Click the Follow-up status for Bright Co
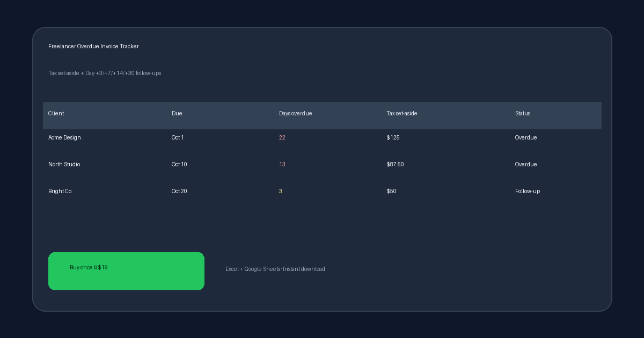The width and height of the screenshot is (644, 338). coord(528,192)
